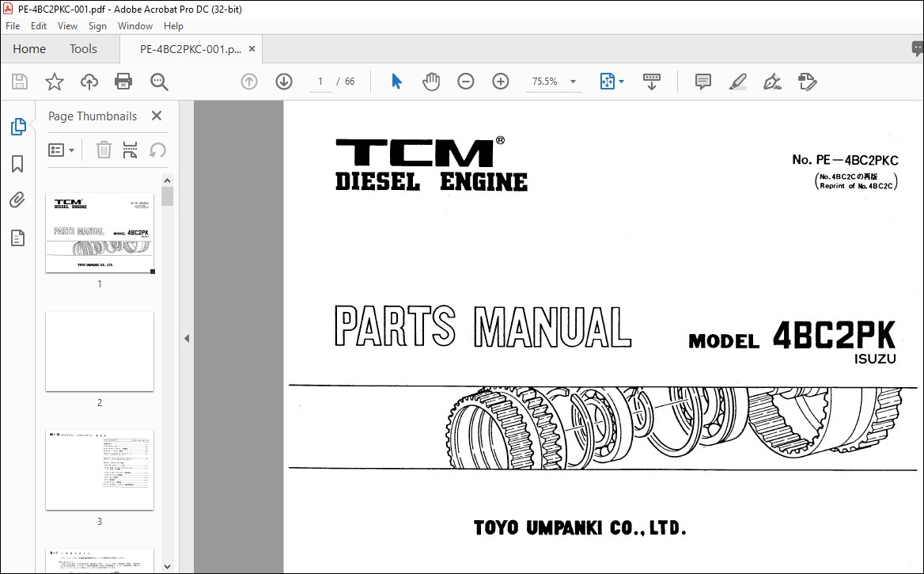
Task: Click thumbnails scrollbar down arrow
Action: pos(168,566)
